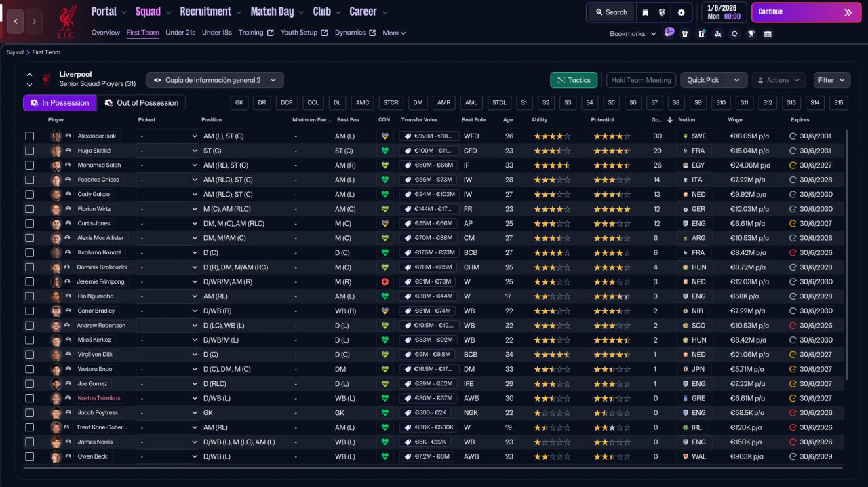
Task: Click the horizontal scrollbar below player list
Action: (434, 467)
